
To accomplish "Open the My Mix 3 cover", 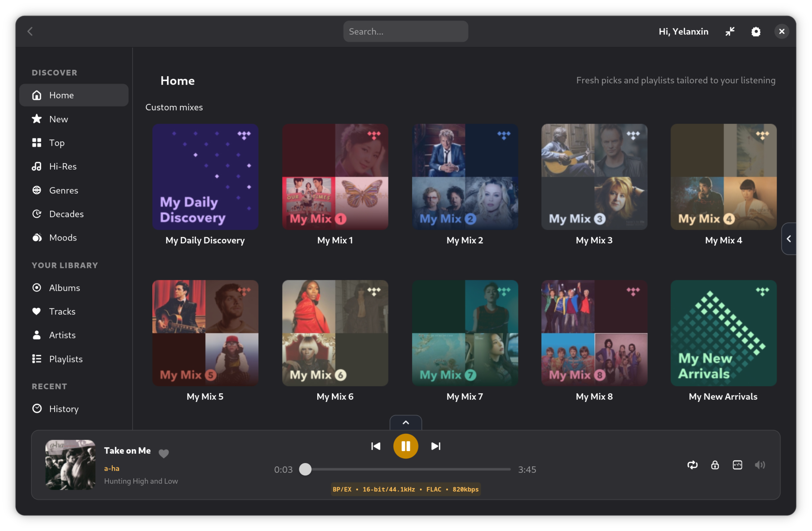I will point(594,177).
